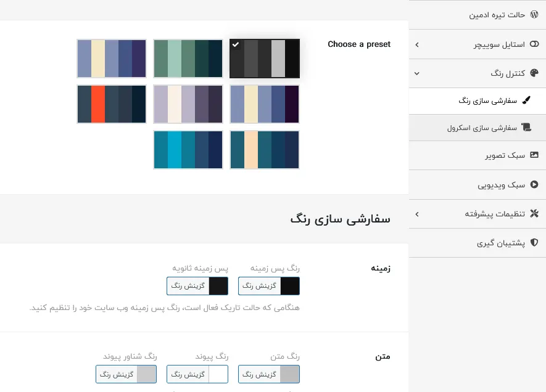Click گزینش رنگ button under رنگ متن
The height and width of the screenshot is (392, 546).
[x=259, y=374]
